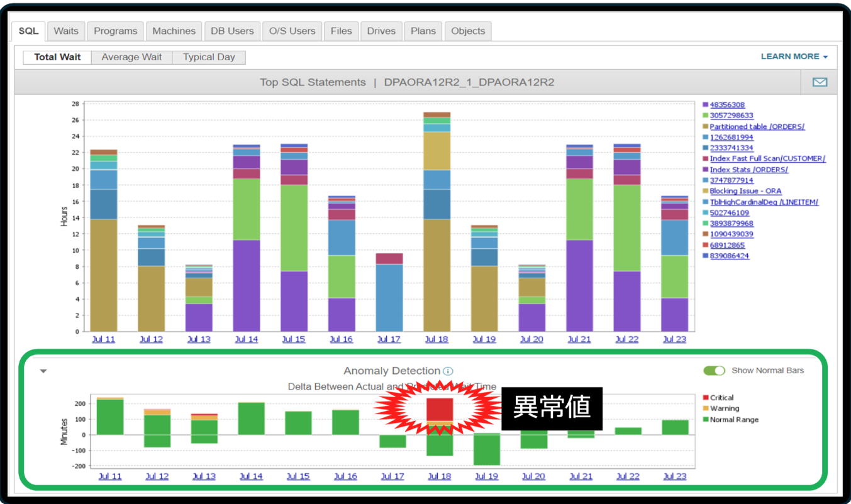Select the Average Wait view
Image resolution: width=851 pixels, height=504 pixels.
tap(131, 57)
